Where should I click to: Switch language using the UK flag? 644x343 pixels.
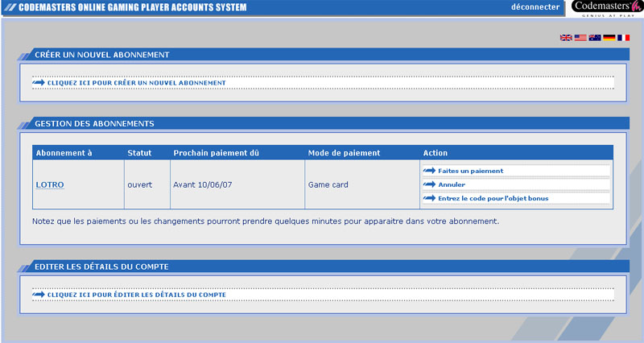[566, 38]
